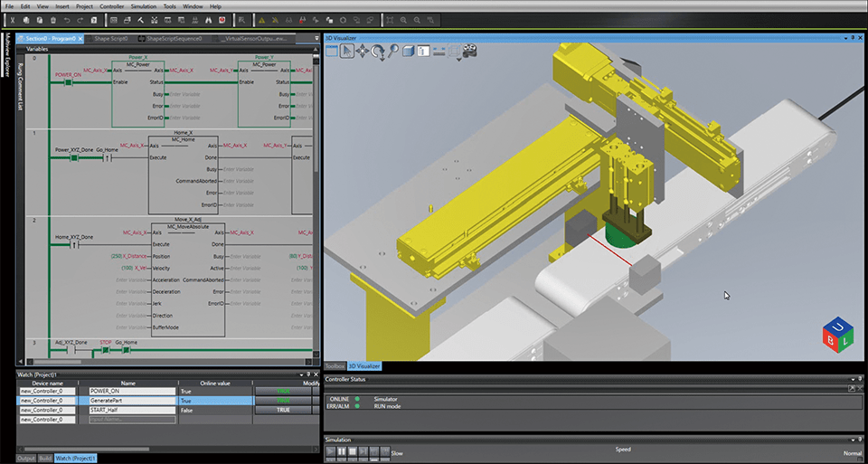Click the red emergency stop toolbar icon
The width and height of the screenshot is (868, 464).
coord(222,20)
